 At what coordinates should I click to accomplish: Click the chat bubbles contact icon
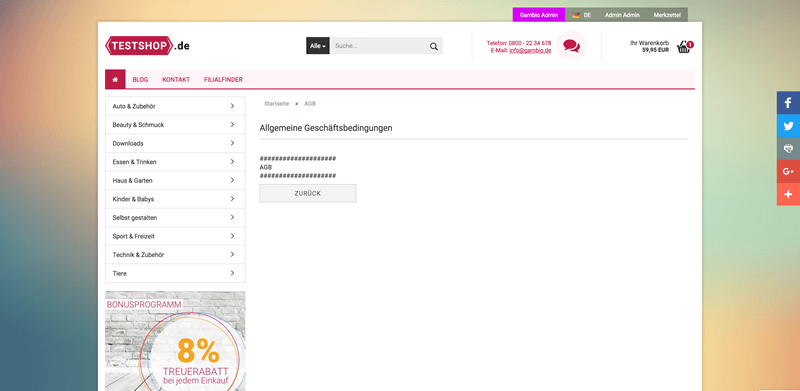(571, 45)
